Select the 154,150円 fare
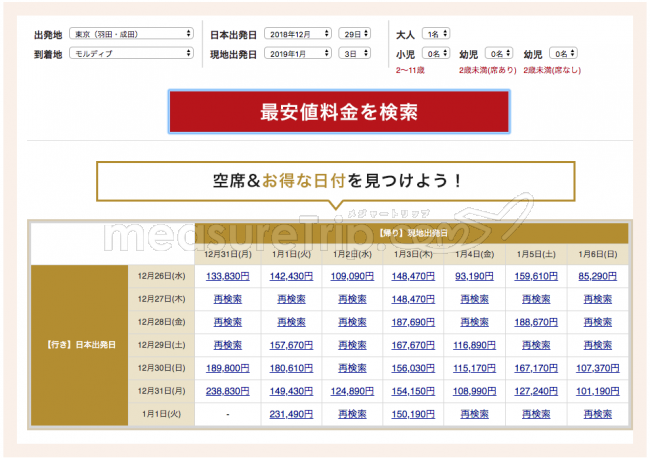This screenshot has width=650, height=458. tap(413, 391)
